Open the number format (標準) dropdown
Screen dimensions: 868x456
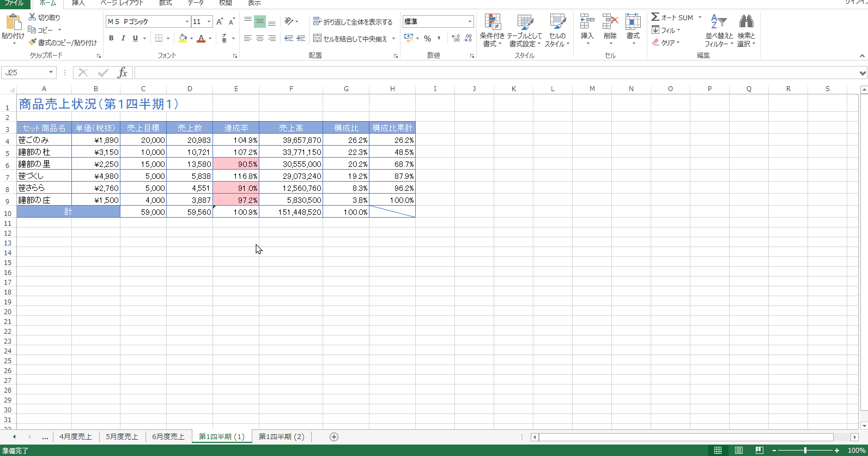[470, 22]
